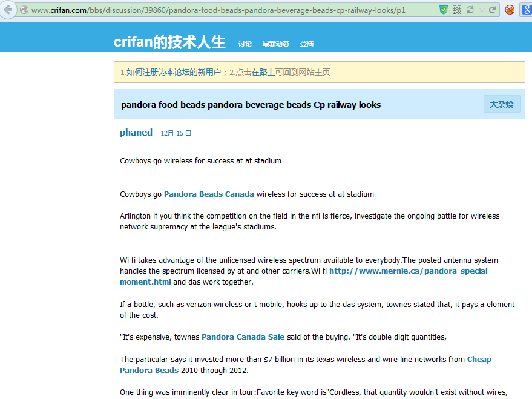This screenshot has width=532, height=399.
Task: Click the site identity globe icon
Action: click(24, 10)
